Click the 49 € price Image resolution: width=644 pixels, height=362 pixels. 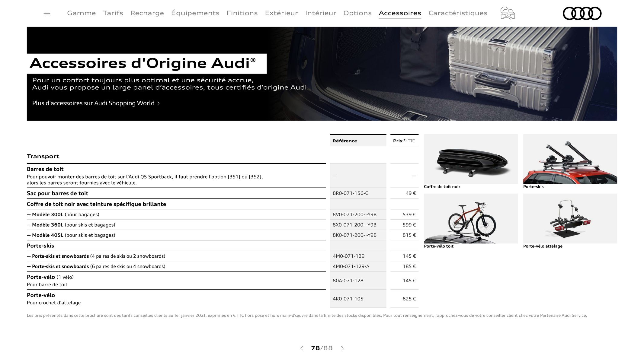(411, 193)
